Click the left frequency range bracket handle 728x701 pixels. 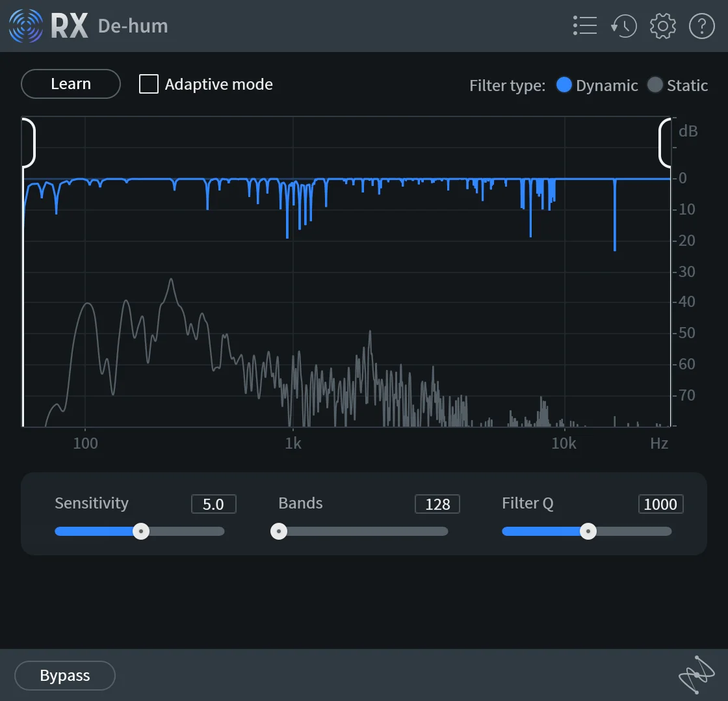click(29, 142)
